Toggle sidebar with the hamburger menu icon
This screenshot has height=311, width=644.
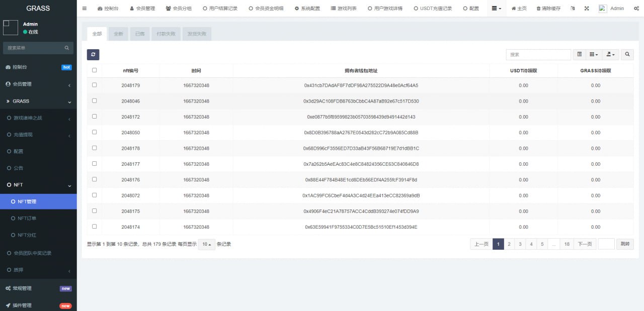point(85,9)
